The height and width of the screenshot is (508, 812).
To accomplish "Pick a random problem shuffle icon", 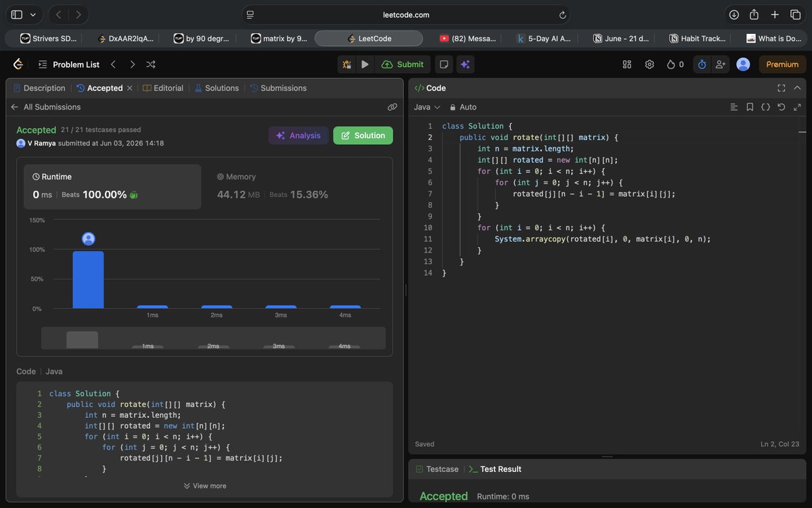I will click(x=151, y=64).
